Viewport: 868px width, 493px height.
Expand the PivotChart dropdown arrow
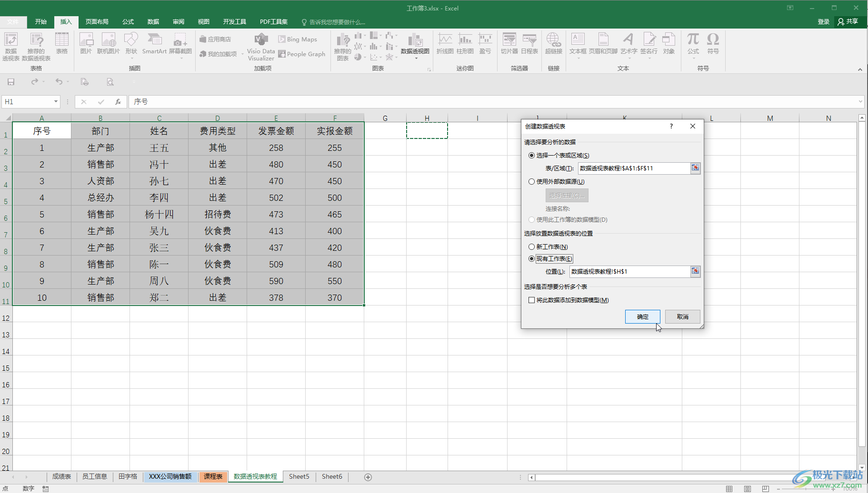click(x=416, y=59)
